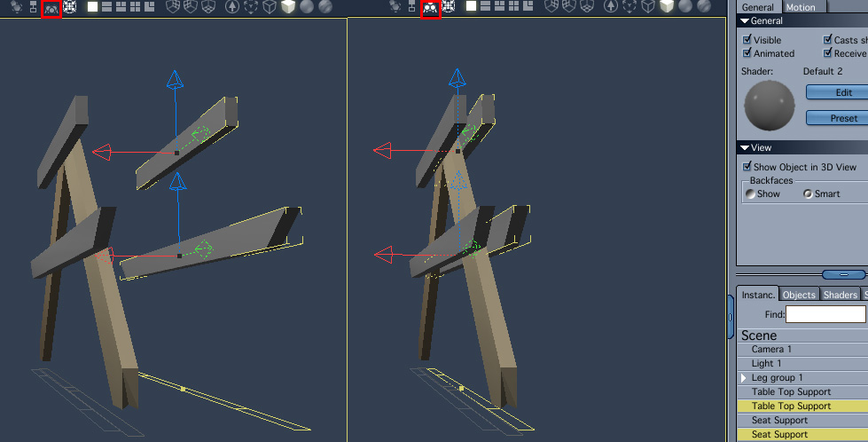Click the molecule cluster icon in left view toolbar
Image resolution: width=868 pixels, height=442 pixels.
click(x=17, y=6)
